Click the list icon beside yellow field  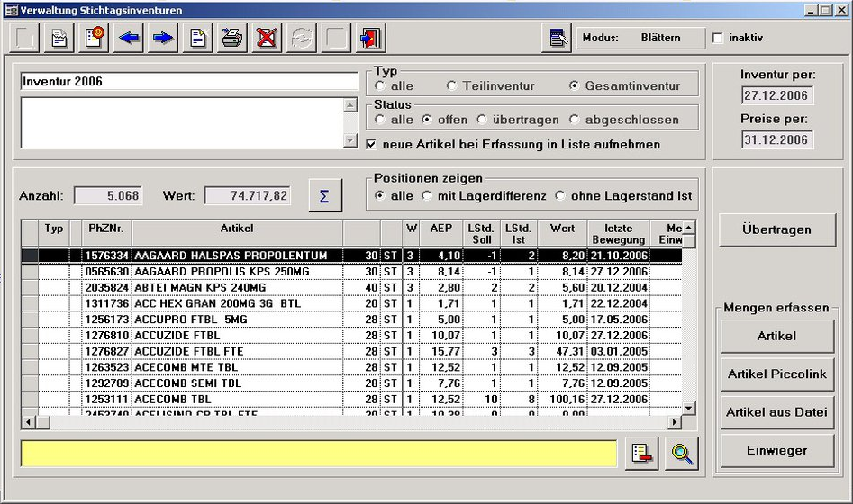tap(643, 454)
